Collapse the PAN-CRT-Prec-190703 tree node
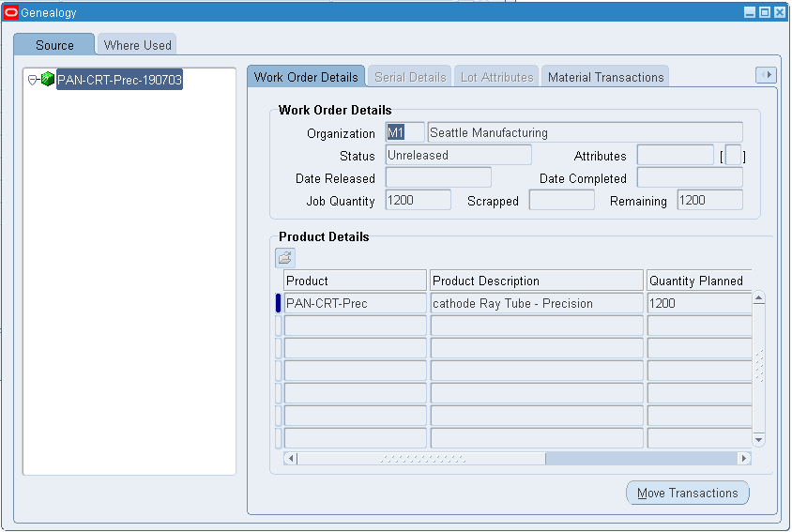 (x=32, y=80)
